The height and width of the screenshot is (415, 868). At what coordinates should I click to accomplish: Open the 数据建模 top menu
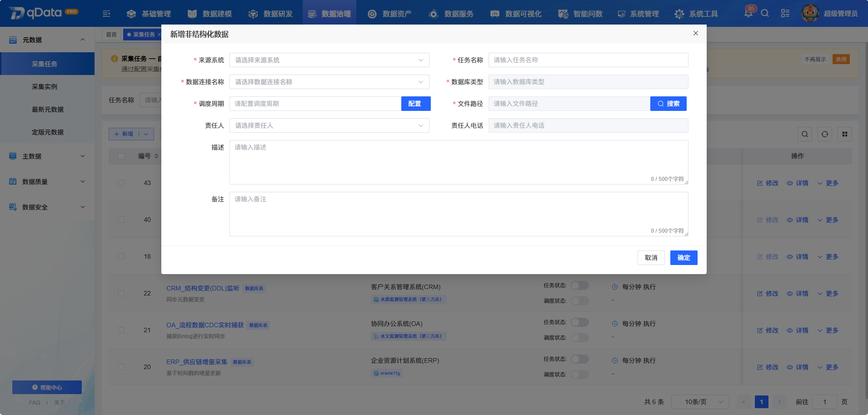tap(210, 14)
